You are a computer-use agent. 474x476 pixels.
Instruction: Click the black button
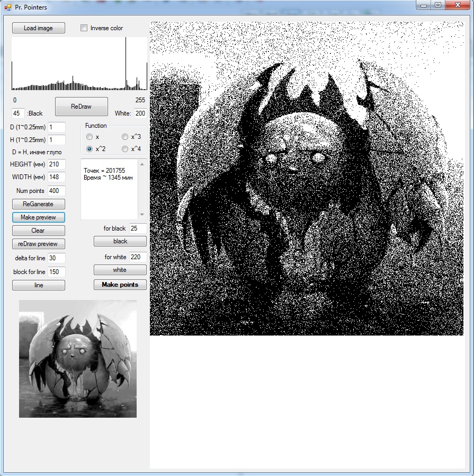tap(120, 241)
